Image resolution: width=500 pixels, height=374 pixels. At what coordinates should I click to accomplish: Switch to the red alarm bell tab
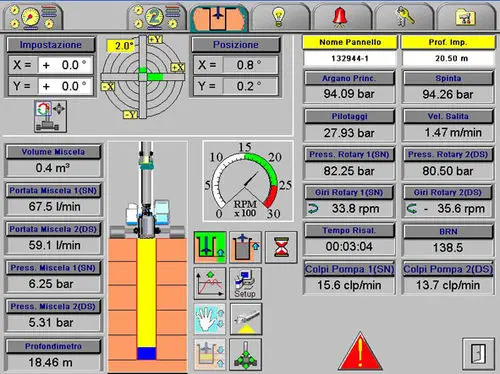pyautogui.click(x=340, y=17)
